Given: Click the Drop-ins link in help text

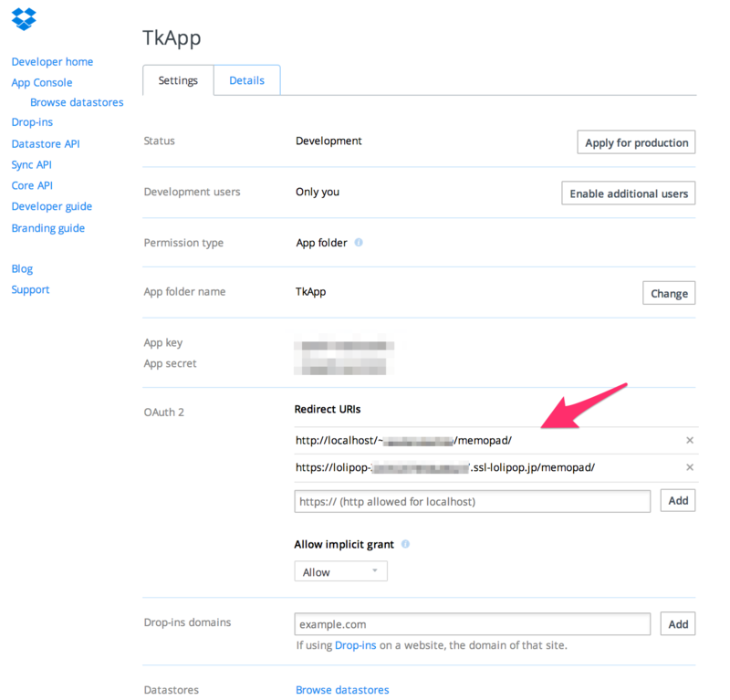Looking at the screenshot, I should click(353, 645).
